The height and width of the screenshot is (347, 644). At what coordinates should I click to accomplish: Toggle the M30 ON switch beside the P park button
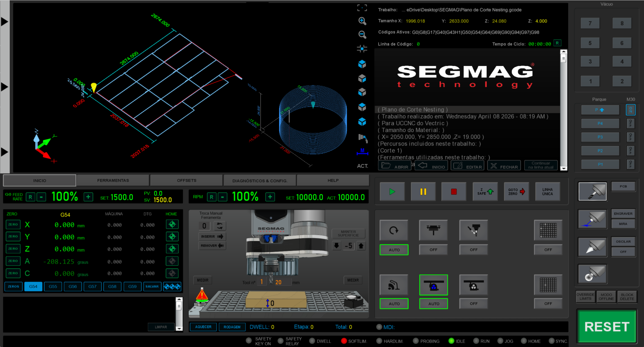630,110
